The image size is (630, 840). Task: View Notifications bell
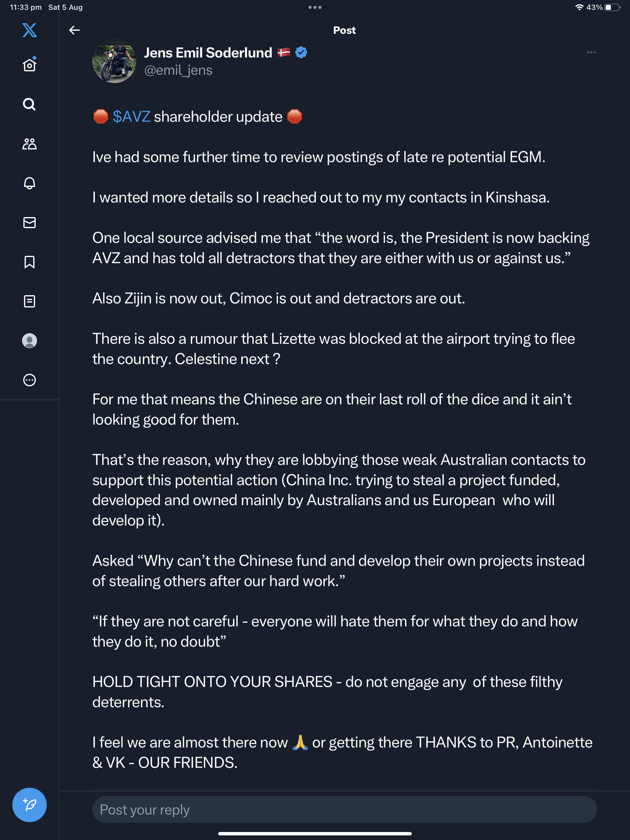click(30, 183)
